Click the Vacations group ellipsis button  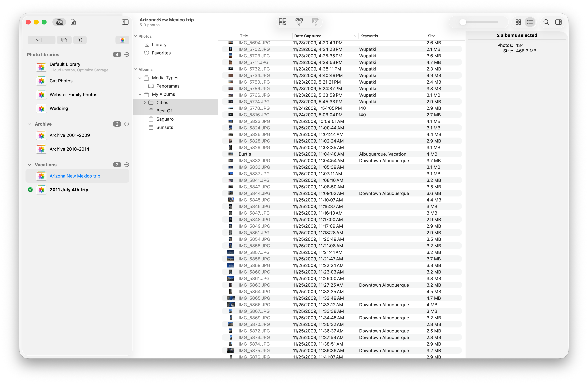(127, 165)
